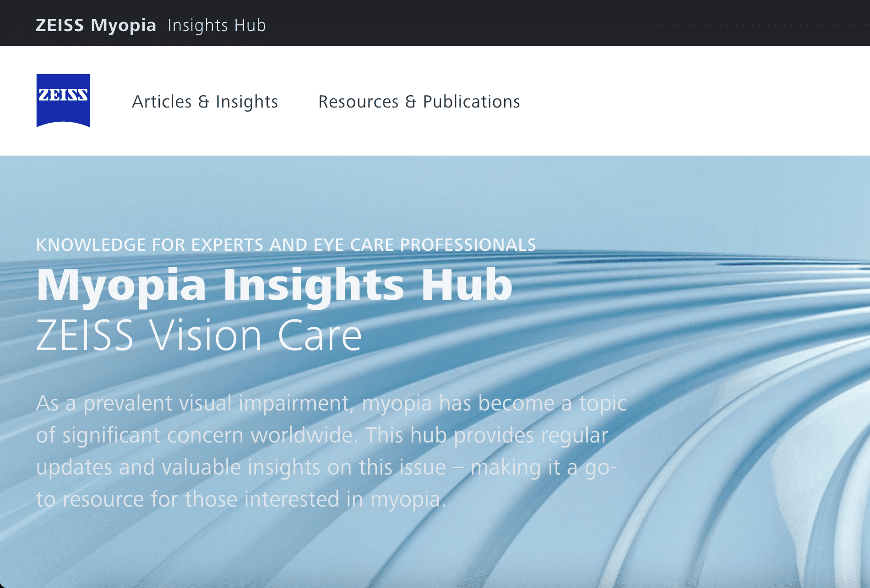Click the word "Publications" in the navigation
This screenshot has width=870, height=588.
coord(472,102)
